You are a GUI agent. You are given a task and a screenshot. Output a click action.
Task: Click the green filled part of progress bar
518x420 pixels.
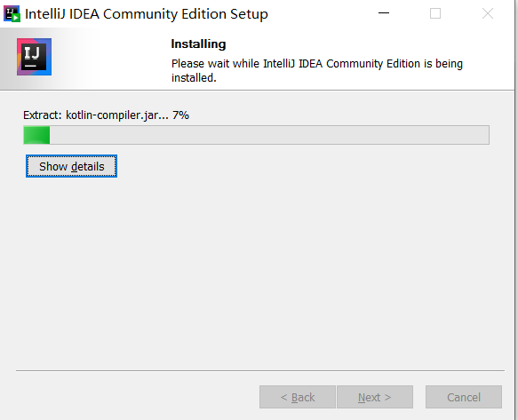click(36, 135)
